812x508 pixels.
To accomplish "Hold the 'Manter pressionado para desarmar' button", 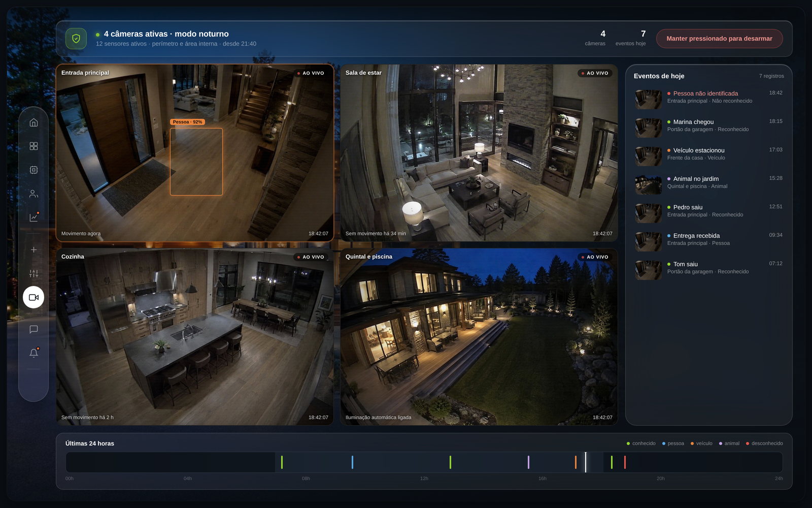I will [x=719, y=39].
